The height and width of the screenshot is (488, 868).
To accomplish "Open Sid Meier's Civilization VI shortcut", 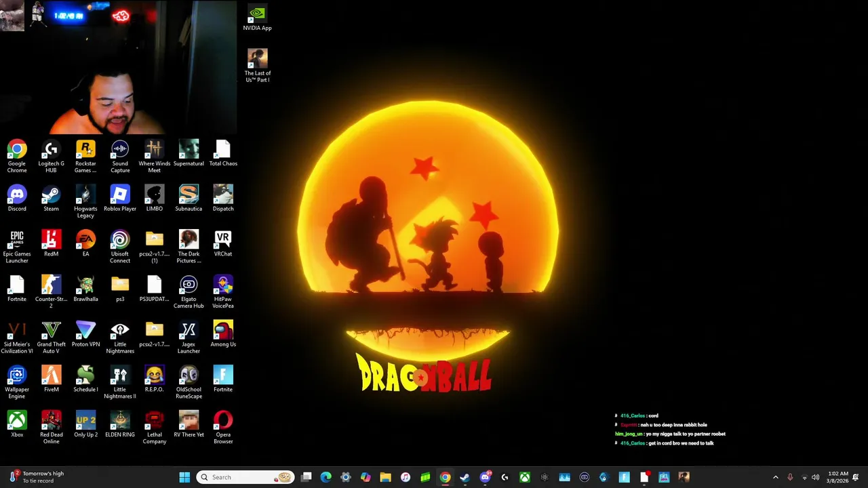I will pyautogui.click(x=17, y=338).
